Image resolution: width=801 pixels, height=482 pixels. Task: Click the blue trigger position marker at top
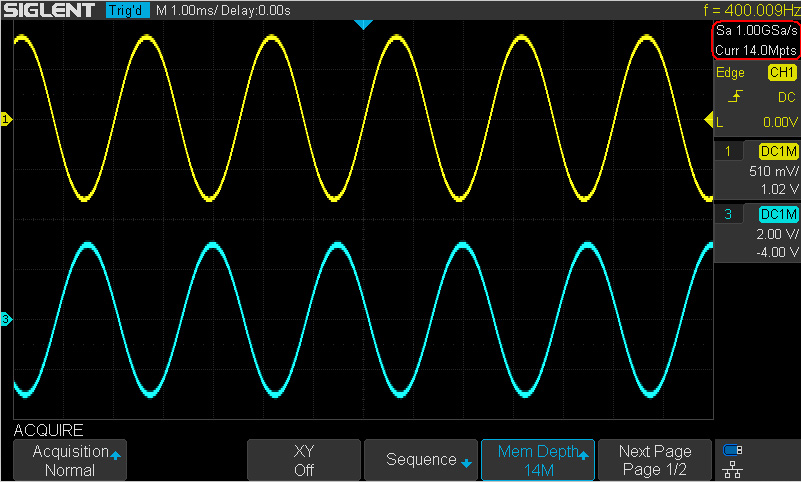tap(364, 24)
